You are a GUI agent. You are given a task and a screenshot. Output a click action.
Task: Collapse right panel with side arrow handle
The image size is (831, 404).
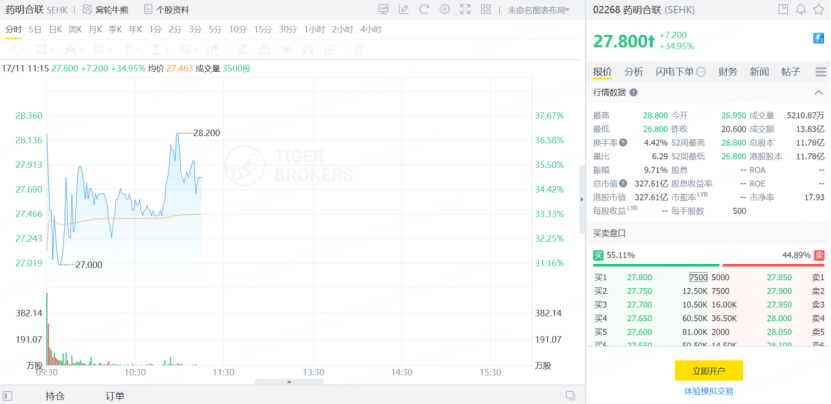(x=582, y=199)
